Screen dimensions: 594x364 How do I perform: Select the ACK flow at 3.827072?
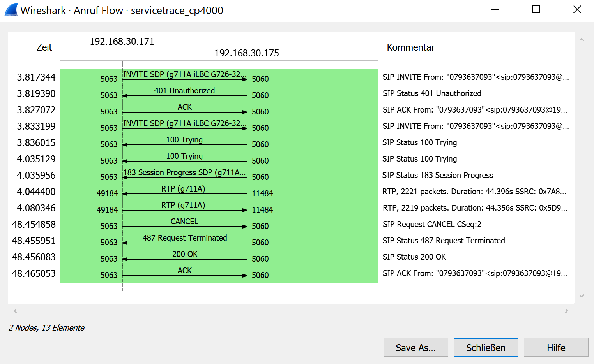coord(185,110)
